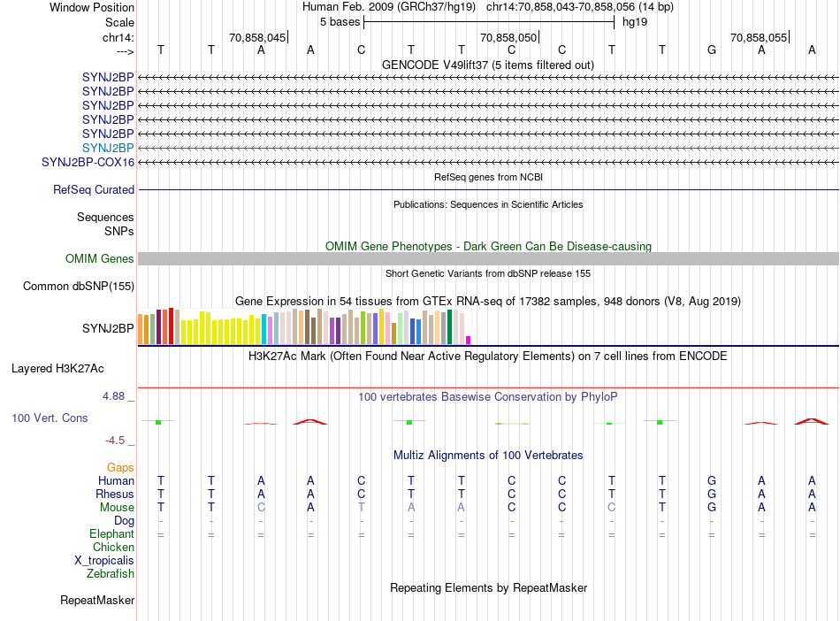Open the OMIM Genes track label
The height and width of the screenshot is (621, 840).
click(100, 259)
